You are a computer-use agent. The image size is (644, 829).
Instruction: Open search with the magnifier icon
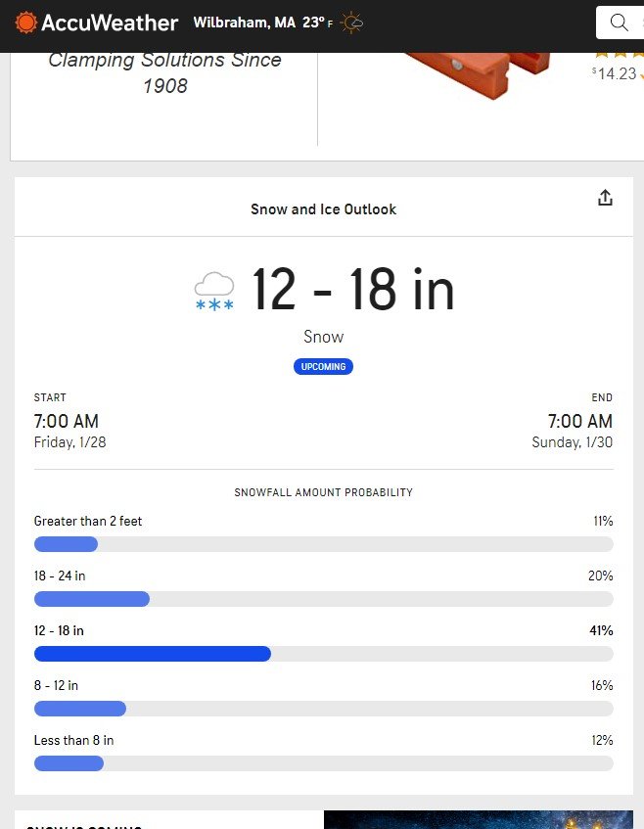(x=620, y=23)
